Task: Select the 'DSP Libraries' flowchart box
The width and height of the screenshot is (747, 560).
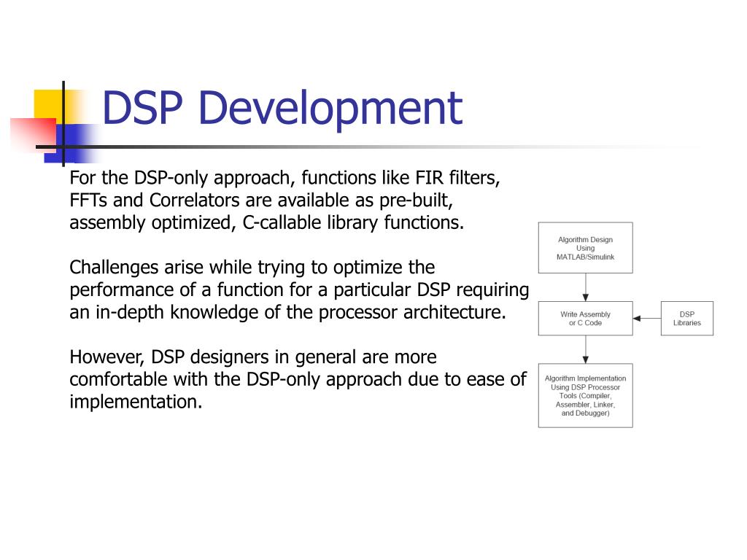Action: coord(687,318)
